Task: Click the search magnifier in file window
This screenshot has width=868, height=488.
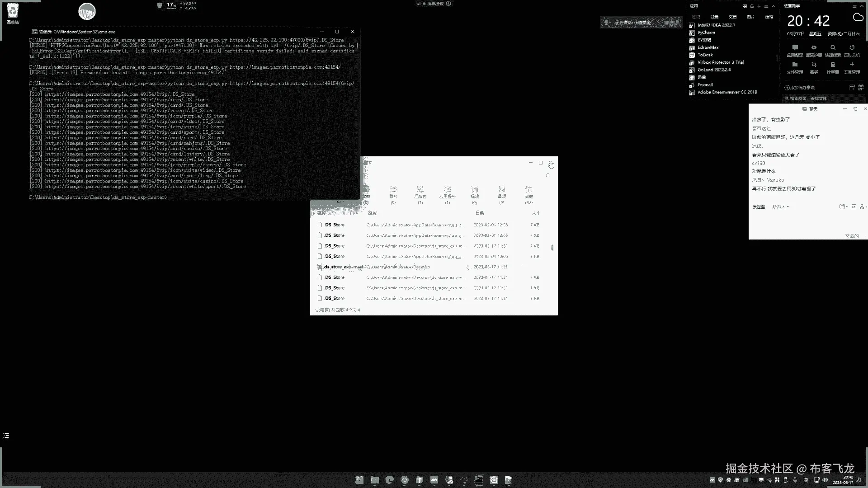Action: click(x=548, y=175)
